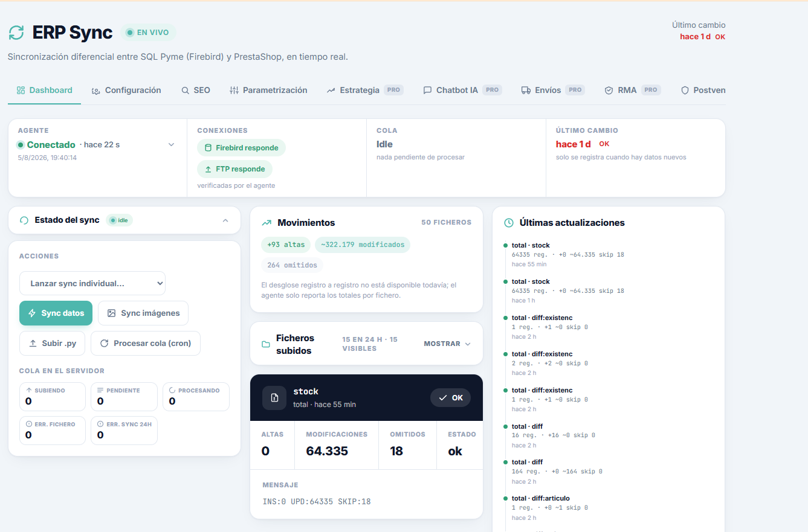
Task: Click the total · diff:articulo entry
Action: (x=549, y=508)
